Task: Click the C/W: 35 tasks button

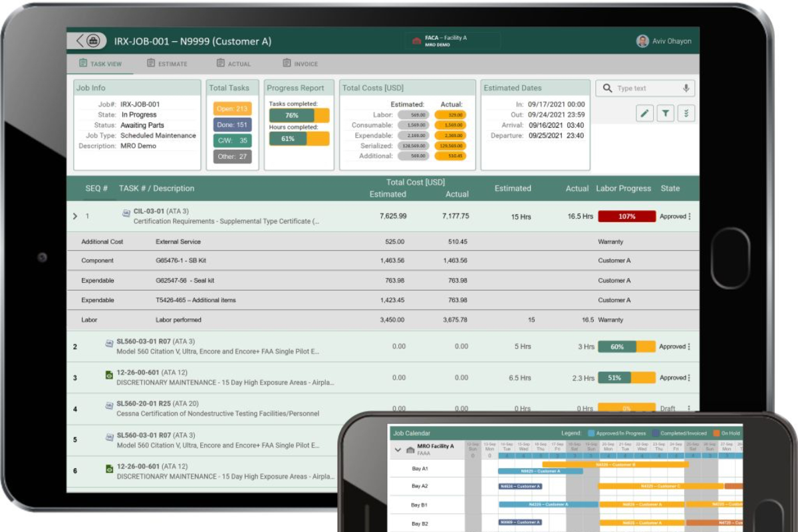Action: [x=232, y=140]
